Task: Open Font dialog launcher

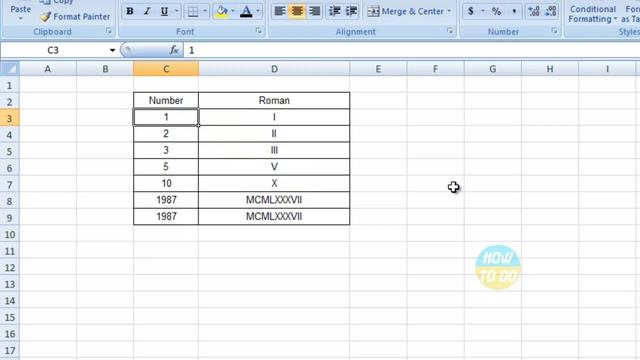Action: click(259, 31)
